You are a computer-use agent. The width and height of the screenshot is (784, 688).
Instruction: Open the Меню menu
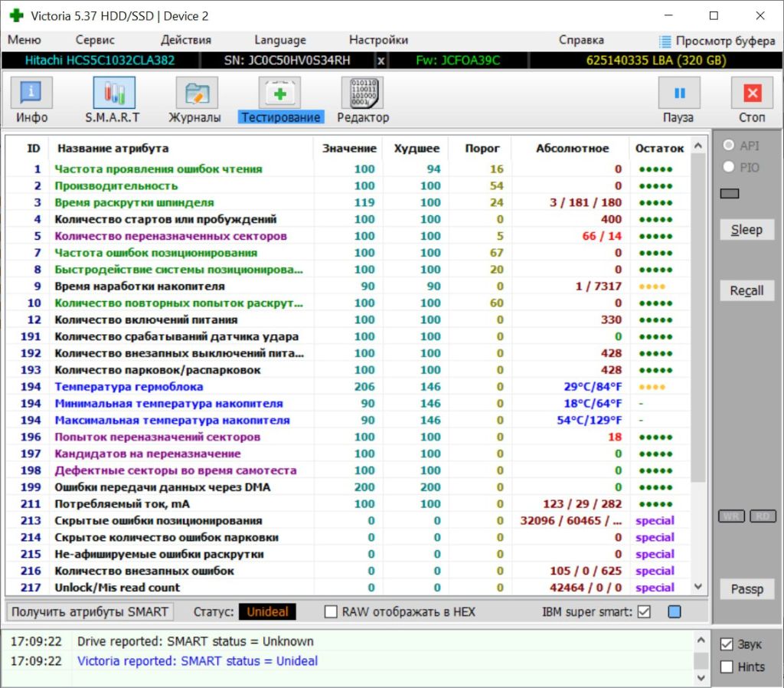point(24,40)
